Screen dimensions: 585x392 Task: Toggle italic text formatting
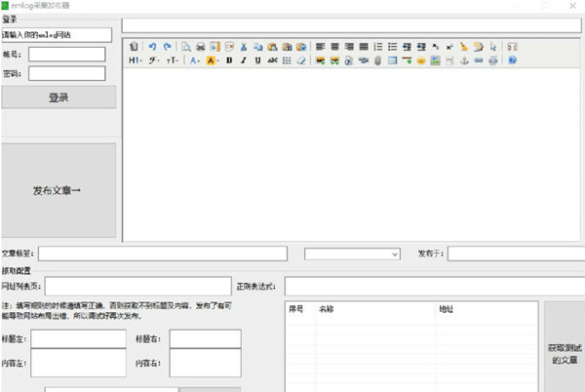[x=244, y=60]
